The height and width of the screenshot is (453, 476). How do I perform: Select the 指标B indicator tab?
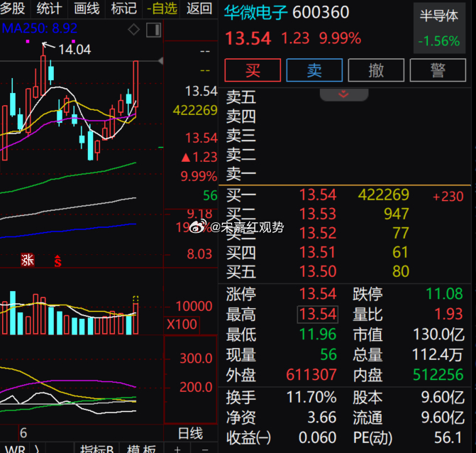(97, 449)
